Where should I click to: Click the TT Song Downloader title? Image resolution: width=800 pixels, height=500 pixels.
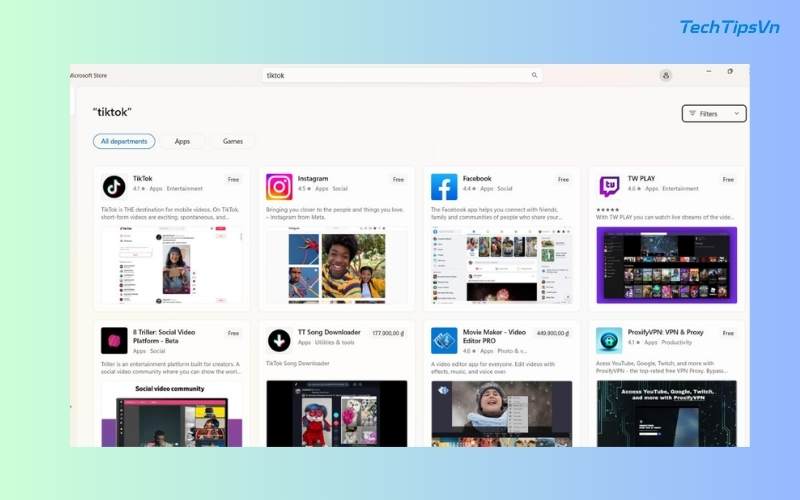point(329,332)
